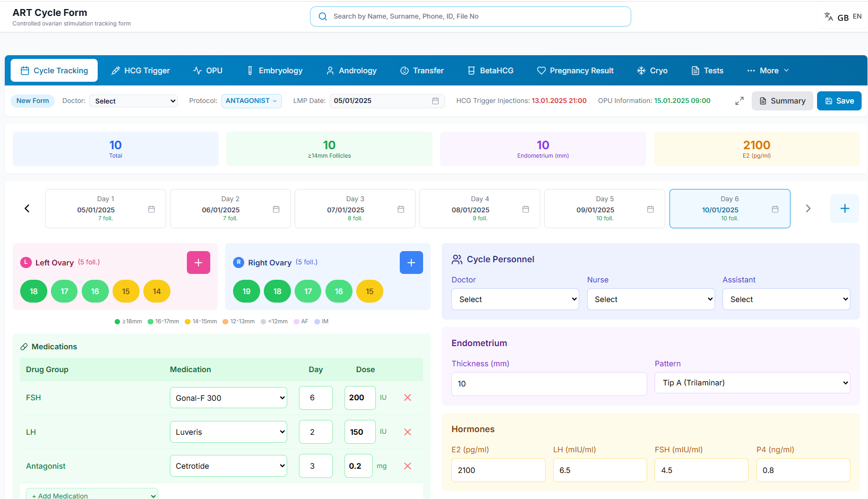
Task: Open calendar for LMP Date
Action: coord(435,101)
